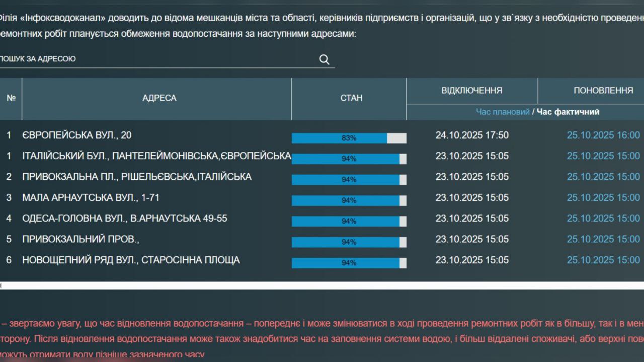Switch to Час фактичний view

(568, 112)
